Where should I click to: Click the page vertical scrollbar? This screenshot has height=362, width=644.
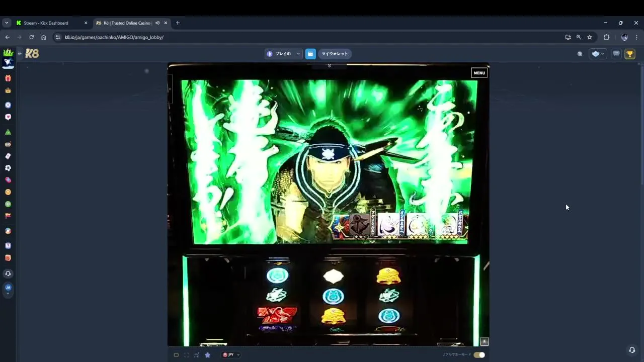(641, 126)
